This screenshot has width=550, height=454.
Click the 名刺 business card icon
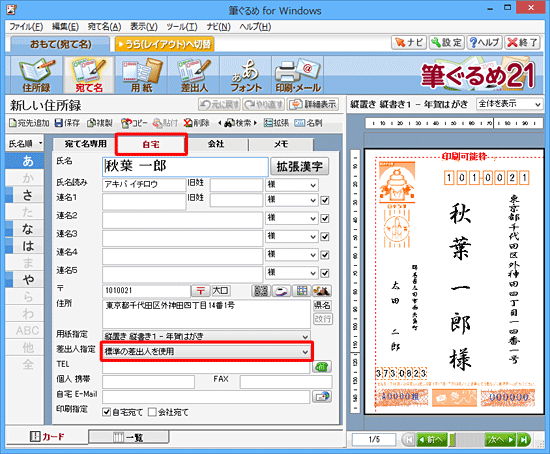point(308,123)
